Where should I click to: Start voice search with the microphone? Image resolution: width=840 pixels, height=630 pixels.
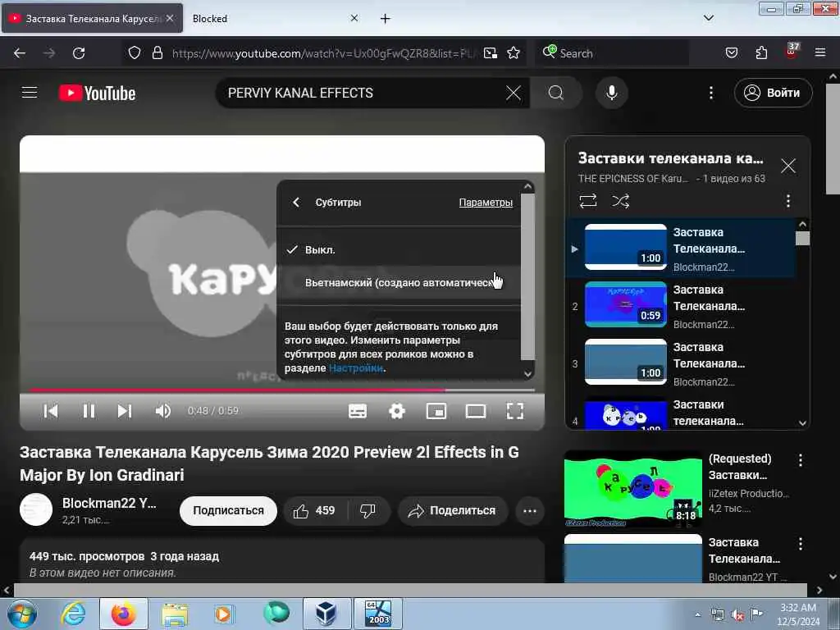(611, 93)
